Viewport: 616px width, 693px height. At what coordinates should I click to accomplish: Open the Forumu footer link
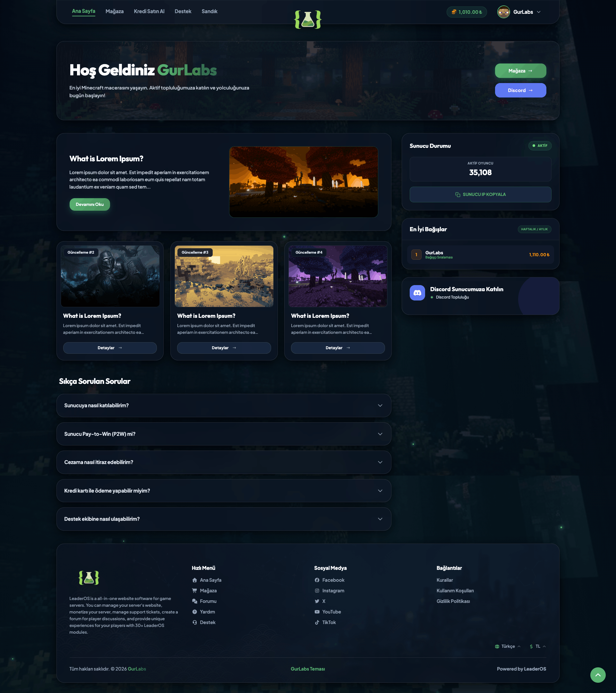click(204, 601)
